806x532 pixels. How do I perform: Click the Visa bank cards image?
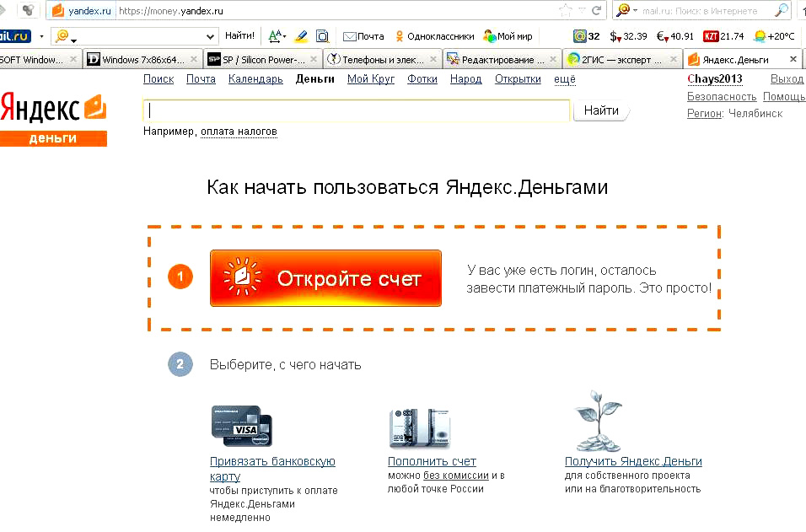pyautogui.click(x=242, y=426)
